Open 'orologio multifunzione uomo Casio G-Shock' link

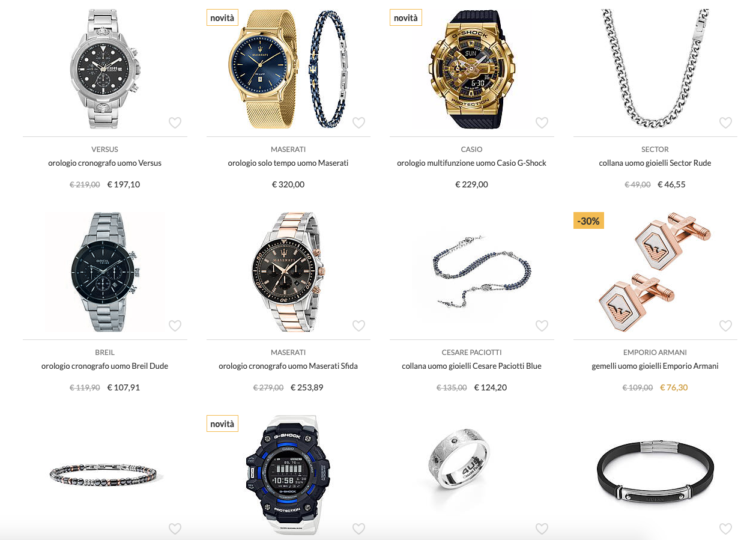[472, 163]
